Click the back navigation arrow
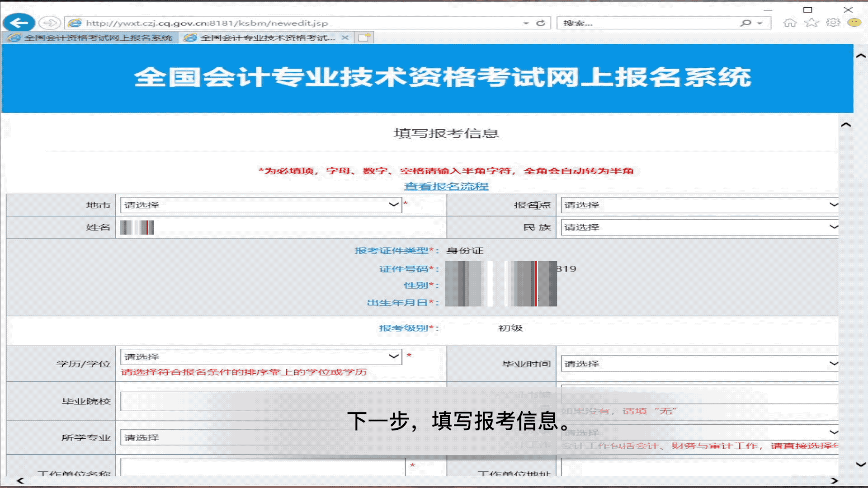 pos(19,23)
